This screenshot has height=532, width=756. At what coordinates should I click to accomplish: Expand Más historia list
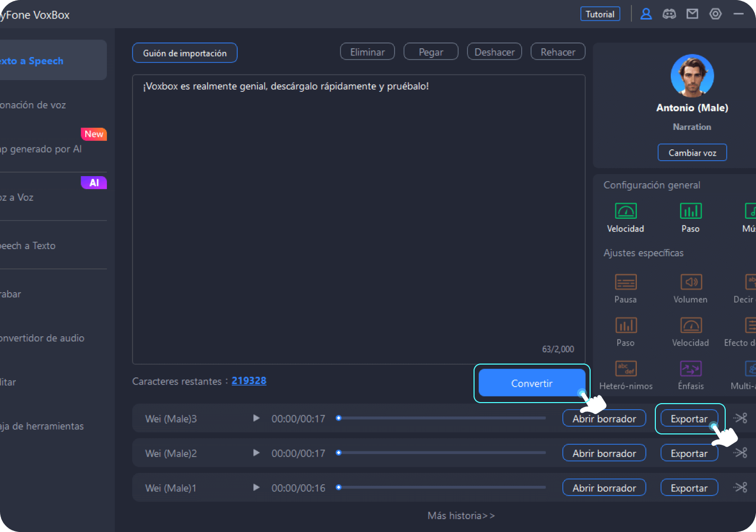click(x=461, y=516)
